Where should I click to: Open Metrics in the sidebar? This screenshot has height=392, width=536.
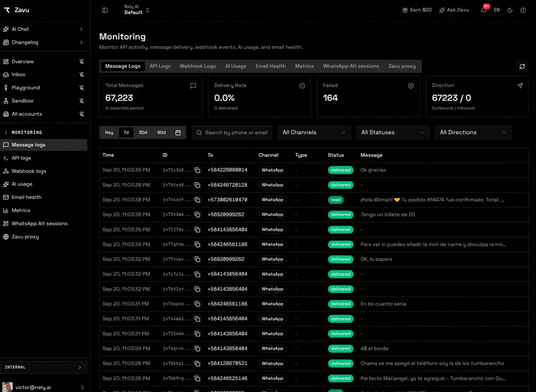click(44, 211)
